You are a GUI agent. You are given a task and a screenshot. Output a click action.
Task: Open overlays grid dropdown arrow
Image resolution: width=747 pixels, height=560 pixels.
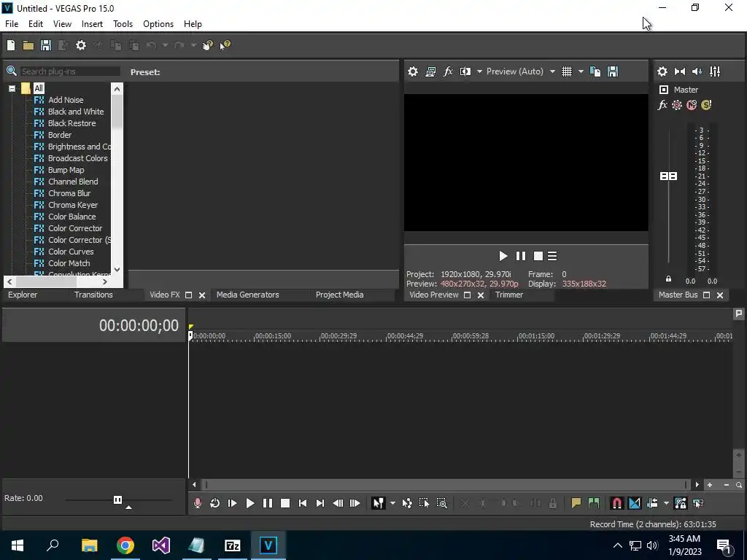click(581, 71)
